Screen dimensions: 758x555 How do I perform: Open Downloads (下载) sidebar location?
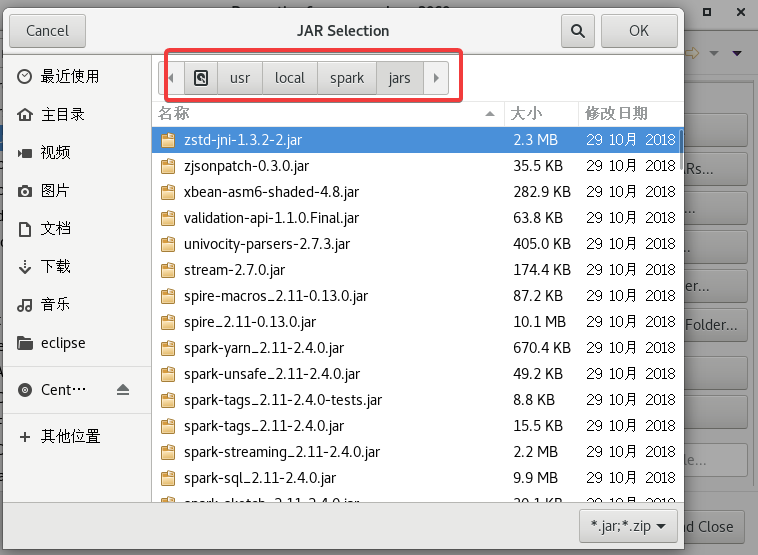tap(77, 266)
